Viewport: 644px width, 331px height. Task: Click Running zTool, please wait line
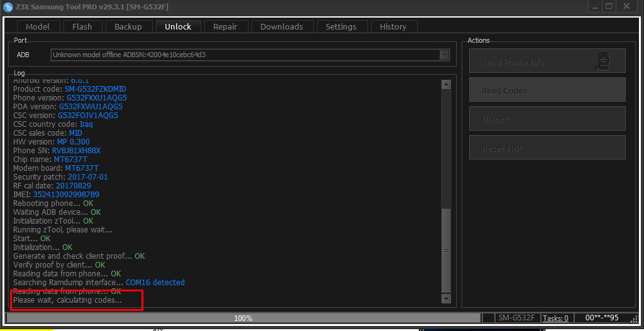point(63,230)
